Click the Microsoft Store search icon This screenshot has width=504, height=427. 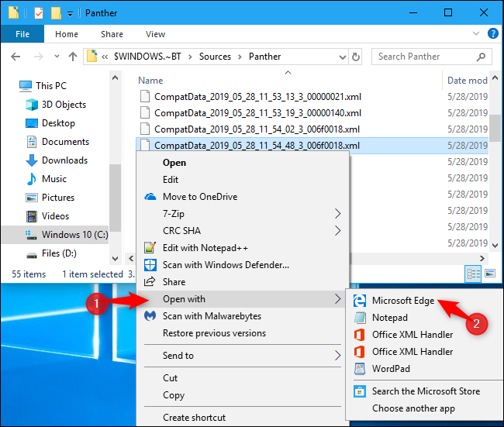[x=360, y=391]
